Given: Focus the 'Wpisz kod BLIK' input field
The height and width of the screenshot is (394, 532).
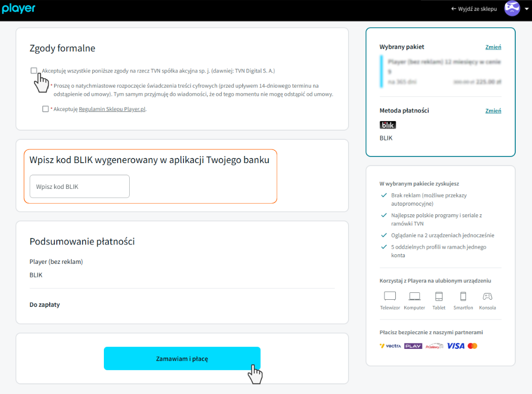Looking at the screenshot, I should click(80, 186).
